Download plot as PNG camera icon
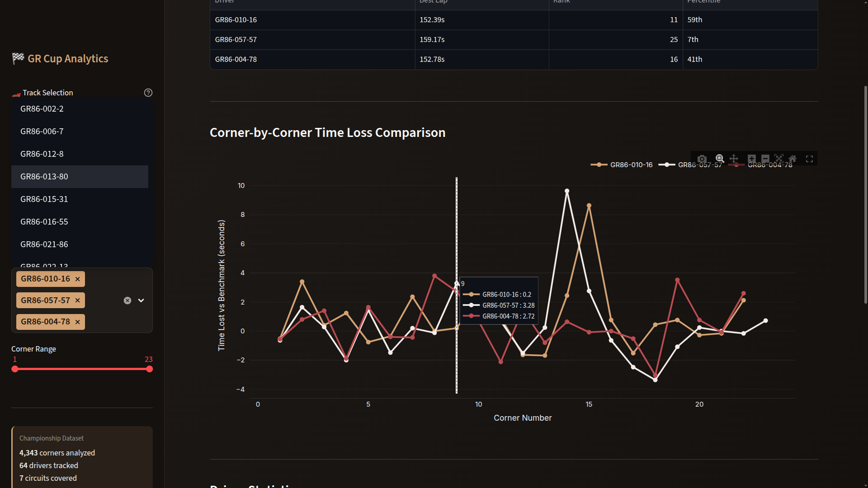 coord(702,159)
